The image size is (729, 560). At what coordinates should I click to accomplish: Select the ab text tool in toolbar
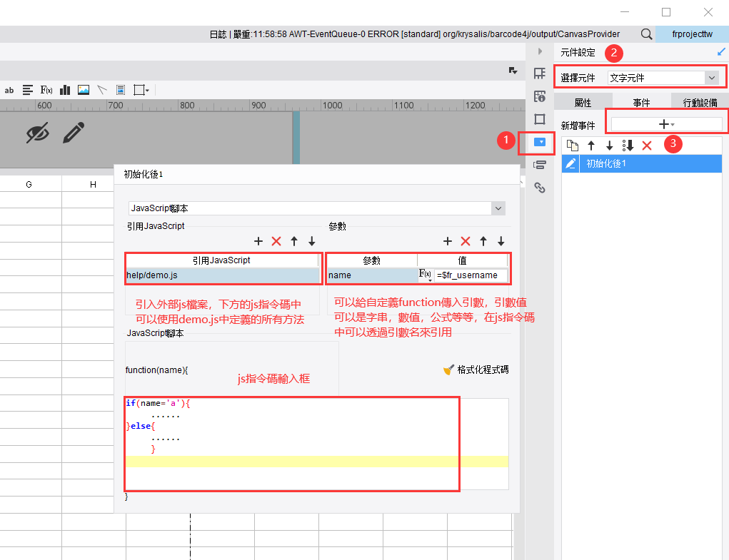click(x=9, y=90)
